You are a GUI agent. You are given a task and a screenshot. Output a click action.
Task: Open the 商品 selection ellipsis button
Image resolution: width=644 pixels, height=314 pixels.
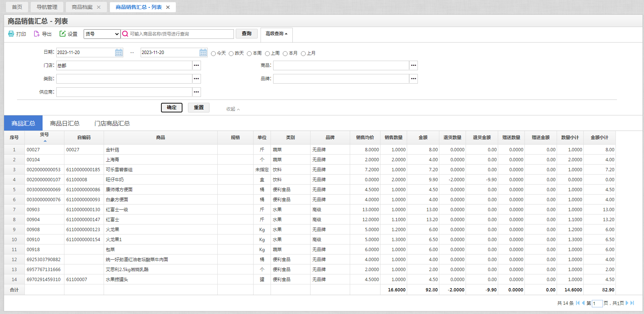tap(413, 65)
